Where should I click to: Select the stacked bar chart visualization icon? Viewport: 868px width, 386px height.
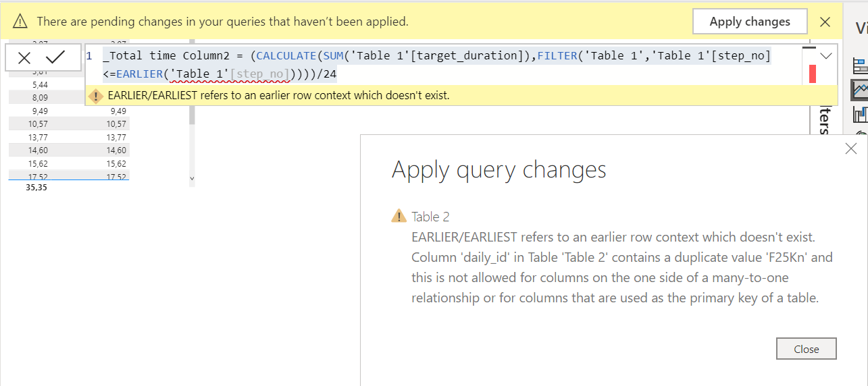pos(861,65)
